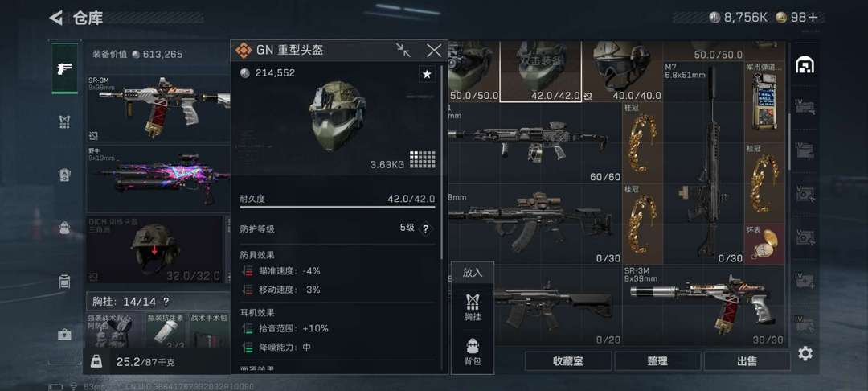Image resolution: width=868 pixels, height=391 pixels.
Task: Select the pistol weapons category icon
Action: [65, 68]
